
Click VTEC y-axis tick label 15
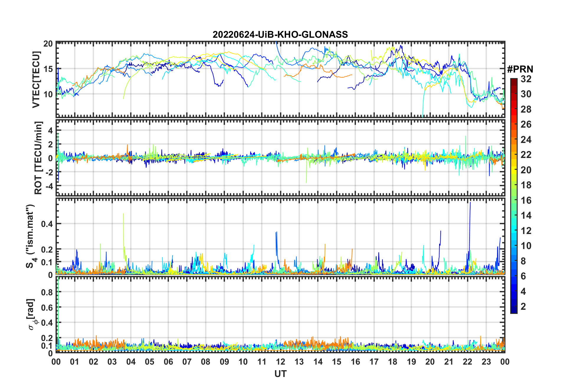click(x=48, y=69)
